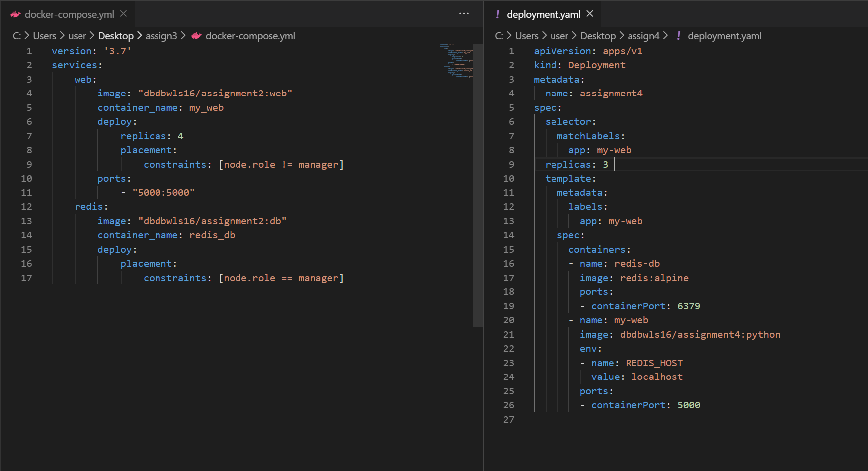Click containerPort value 6379
868x471 pixels.
tap(689, 306)
